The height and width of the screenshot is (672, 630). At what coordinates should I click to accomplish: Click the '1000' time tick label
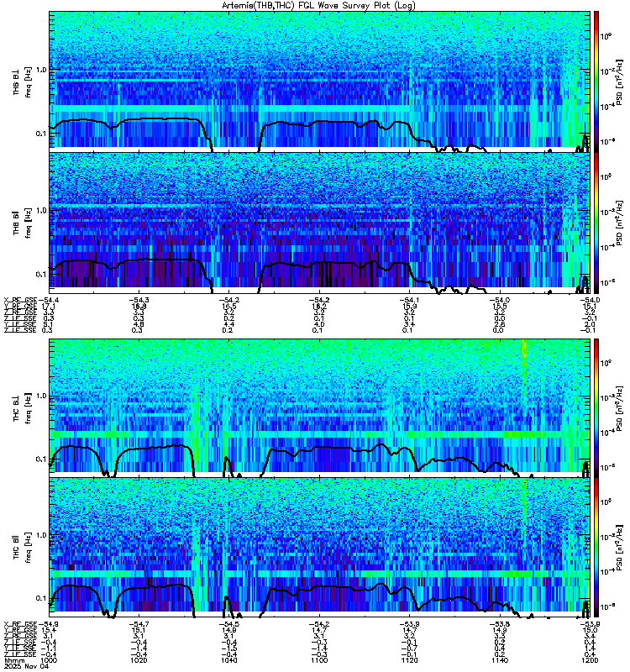tap(49, 660)
